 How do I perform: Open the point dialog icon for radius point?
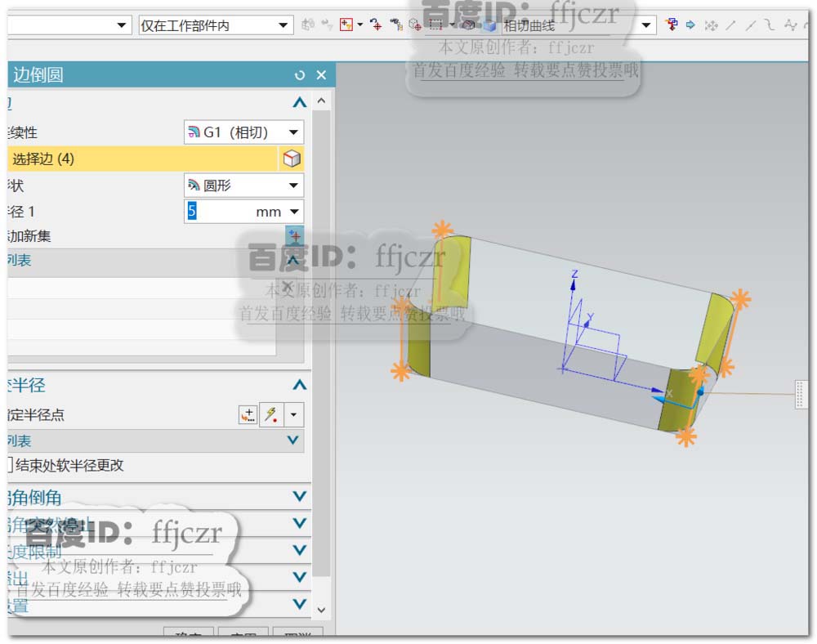pyautogui.click(x=248, y=414)
